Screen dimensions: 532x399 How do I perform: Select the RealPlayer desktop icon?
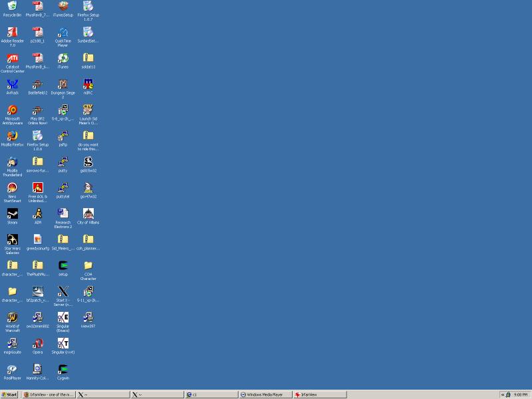click(x=12, y=369)
